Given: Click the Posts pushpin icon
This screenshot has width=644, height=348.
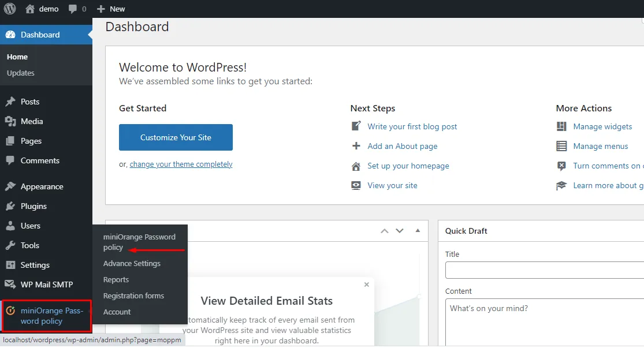Looking at the screenshot, I should point(10,102).
